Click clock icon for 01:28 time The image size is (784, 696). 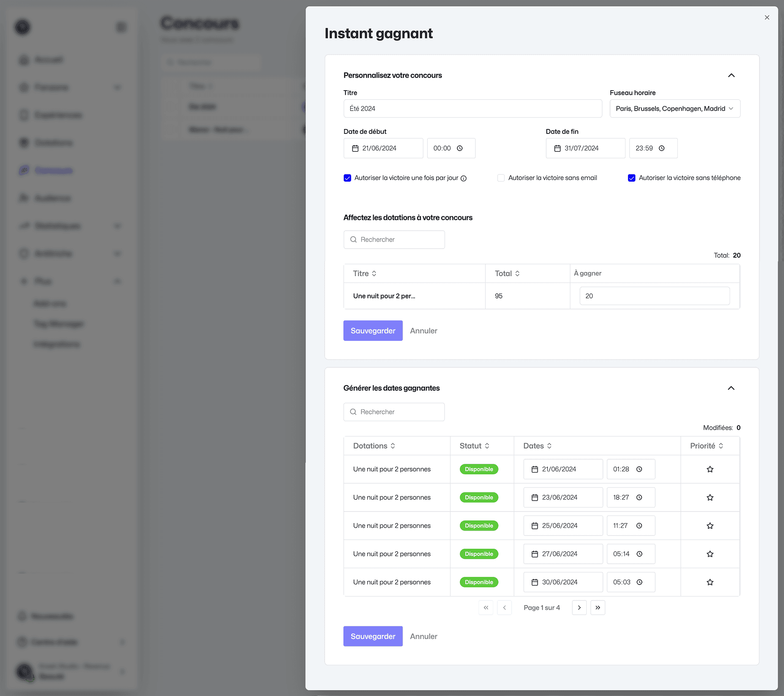click(x=639, y=469)
